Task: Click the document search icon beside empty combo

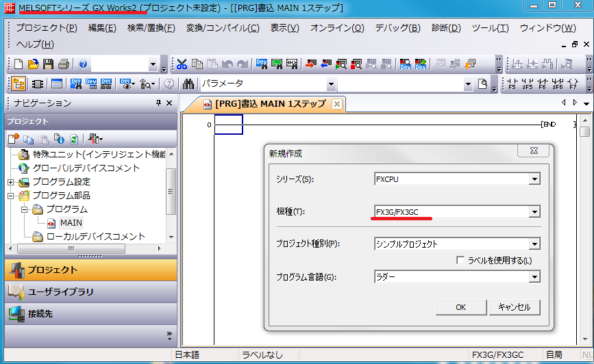Action: pyautogui.click(x=482, y=83)
